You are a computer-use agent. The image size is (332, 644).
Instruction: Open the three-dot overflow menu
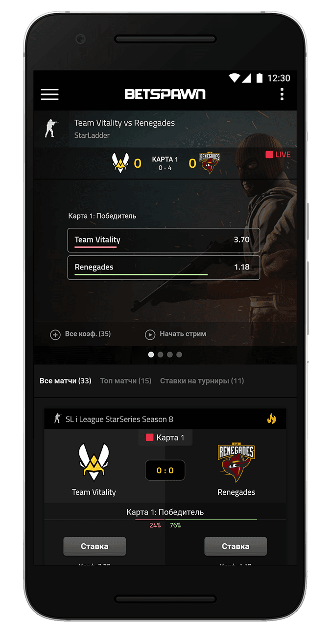tap(282, 94)
